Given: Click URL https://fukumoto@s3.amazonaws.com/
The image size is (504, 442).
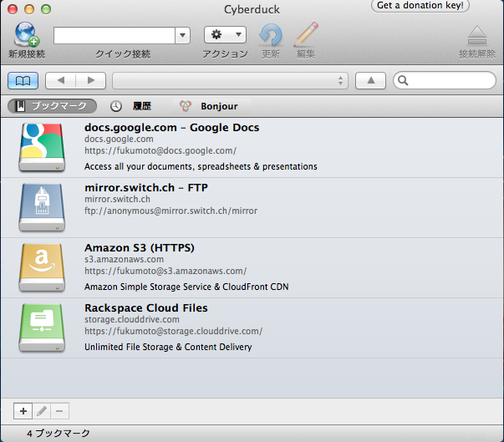Looking at the screenshot, I should point(165,271).
